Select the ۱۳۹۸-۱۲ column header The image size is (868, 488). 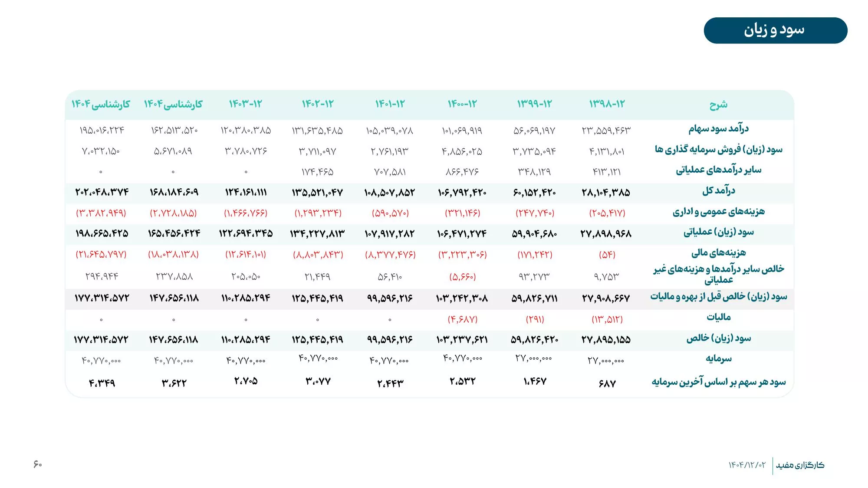click(607, 104)
